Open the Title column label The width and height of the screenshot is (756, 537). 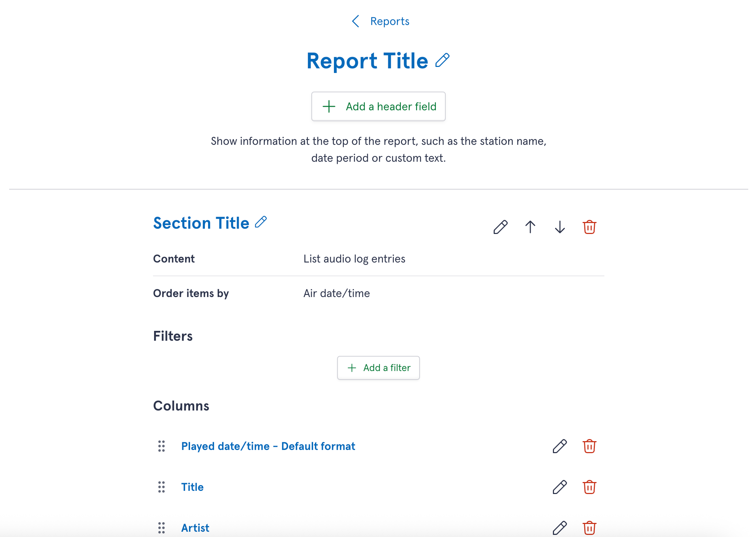point(192,487)
